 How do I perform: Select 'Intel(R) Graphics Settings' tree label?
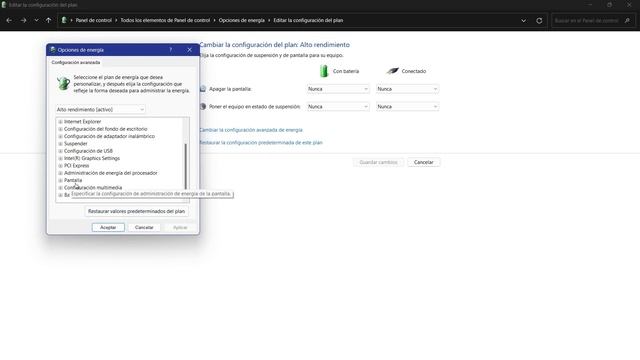pyautogui.click(x=92, y=158)
